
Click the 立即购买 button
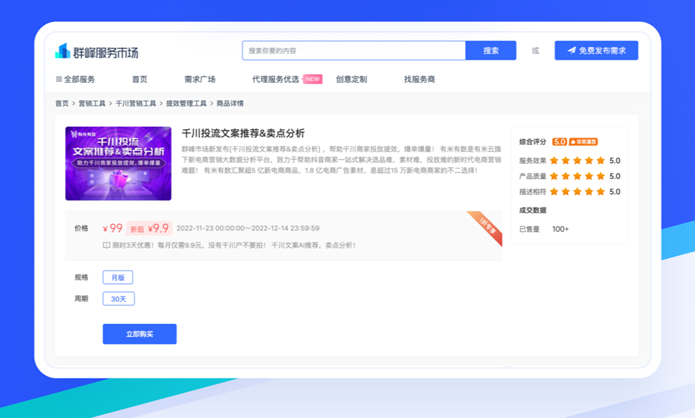140,334
